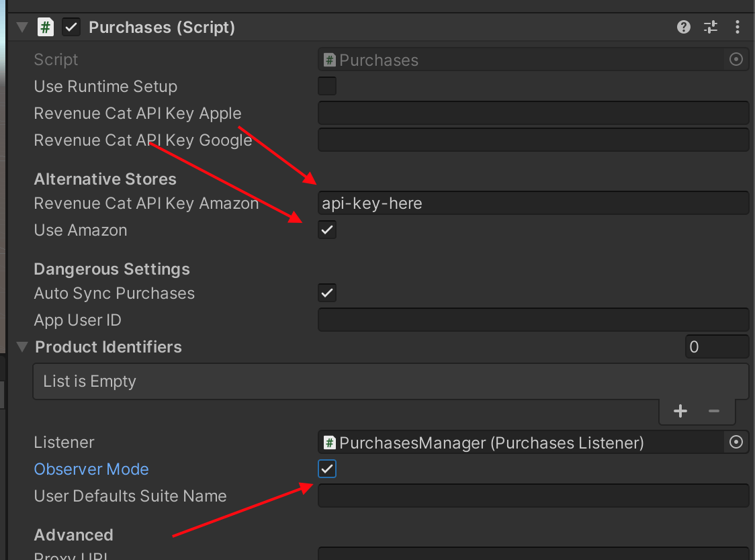Click the Product Identifiers size field
This screenshot has width=755, height=560.
(x=716, y=347)
